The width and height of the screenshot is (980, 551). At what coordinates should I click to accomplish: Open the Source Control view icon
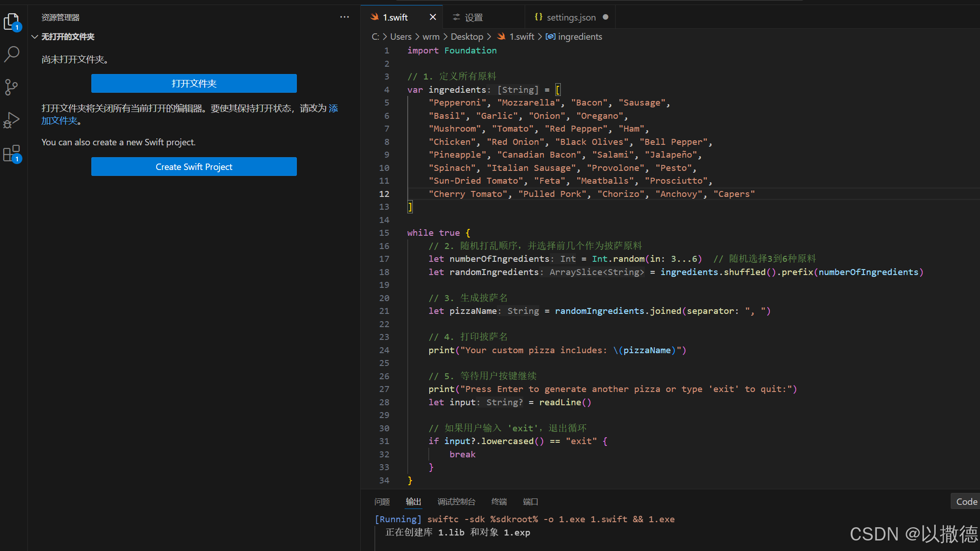pyautogui.click(x=11, y=87)
